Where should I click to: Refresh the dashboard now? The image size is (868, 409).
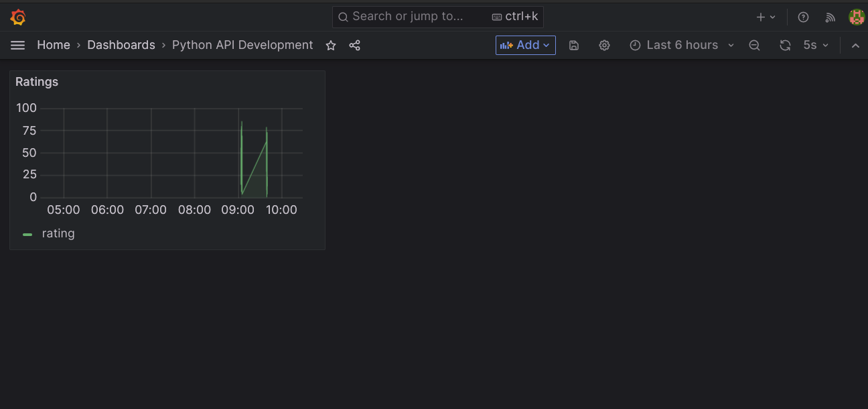[x=785, y=45]
